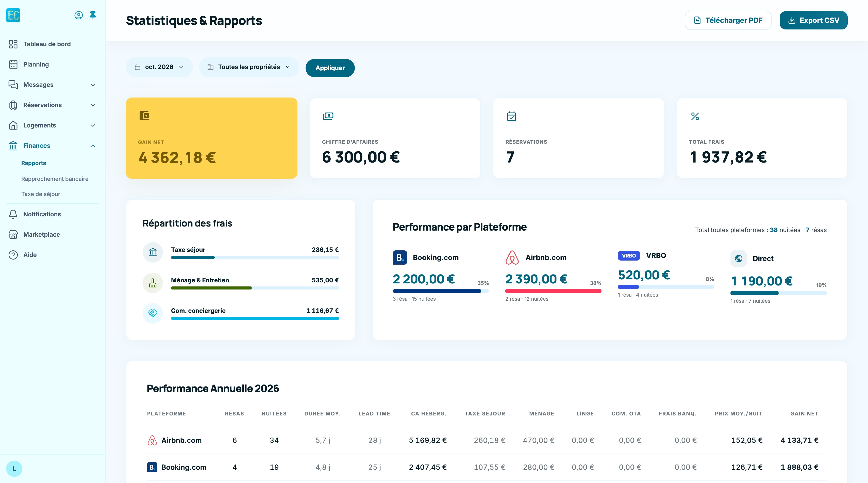Image resolution: width=868 pixels, height=483 pixels.
Task: Click the Messages chat bubble icon
Action: tap(13, 85)
